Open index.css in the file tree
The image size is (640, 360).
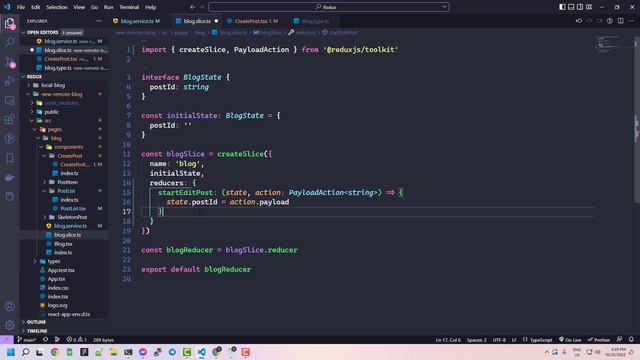58,288
